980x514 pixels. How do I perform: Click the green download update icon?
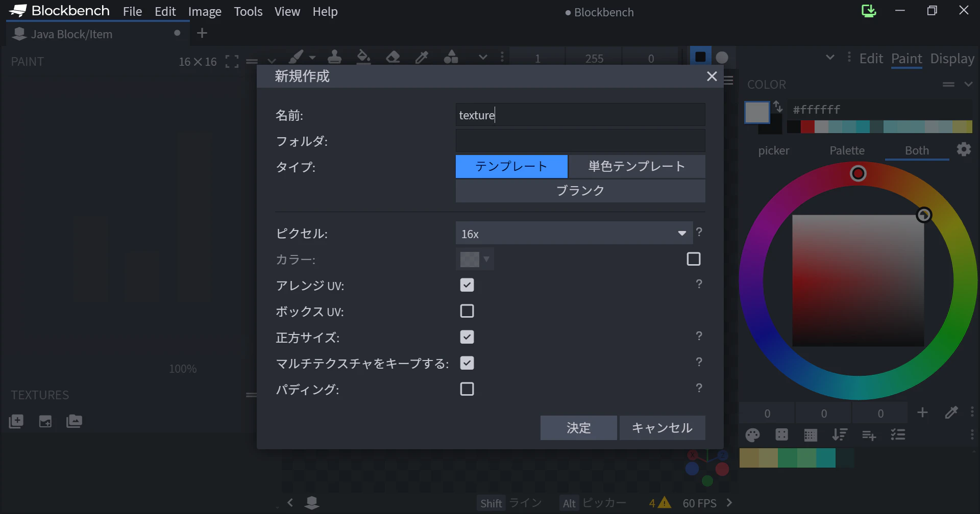click(x=869, y=11)
